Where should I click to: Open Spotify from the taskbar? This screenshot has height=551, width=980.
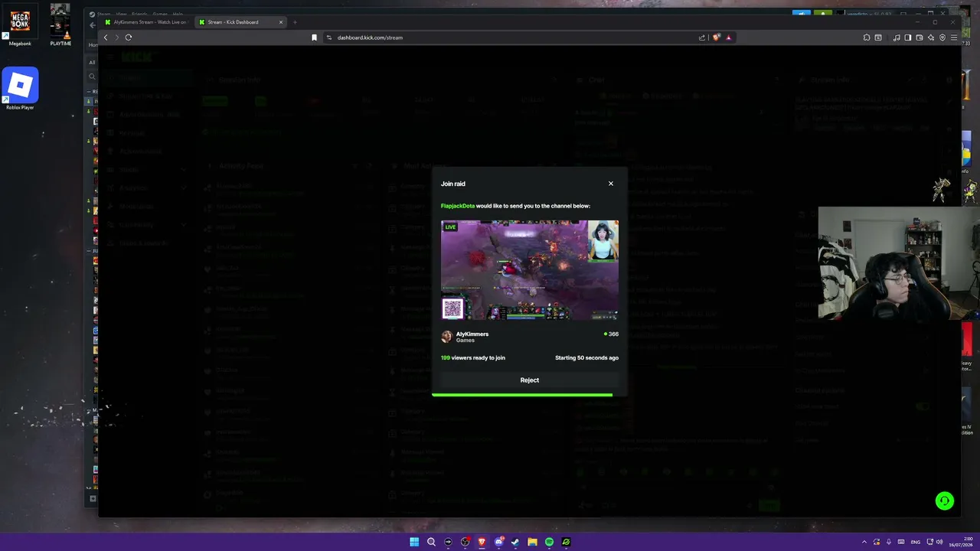pyautogui.click(x=549, y=542)
